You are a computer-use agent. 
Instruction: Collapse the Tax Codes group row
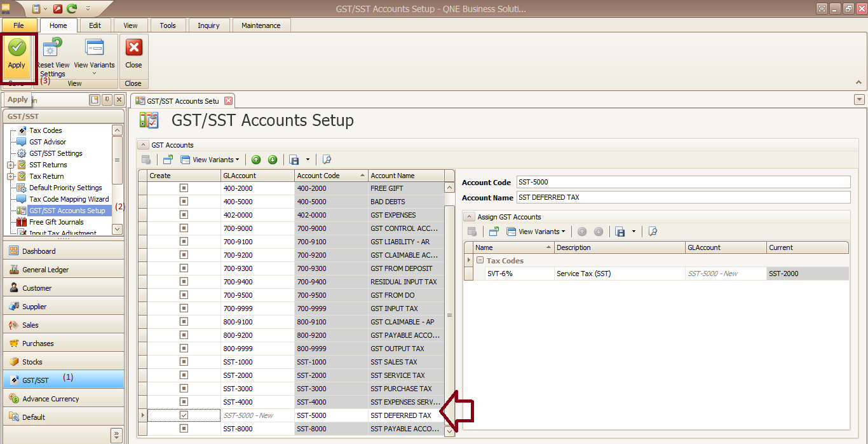[x=480, y=260]
